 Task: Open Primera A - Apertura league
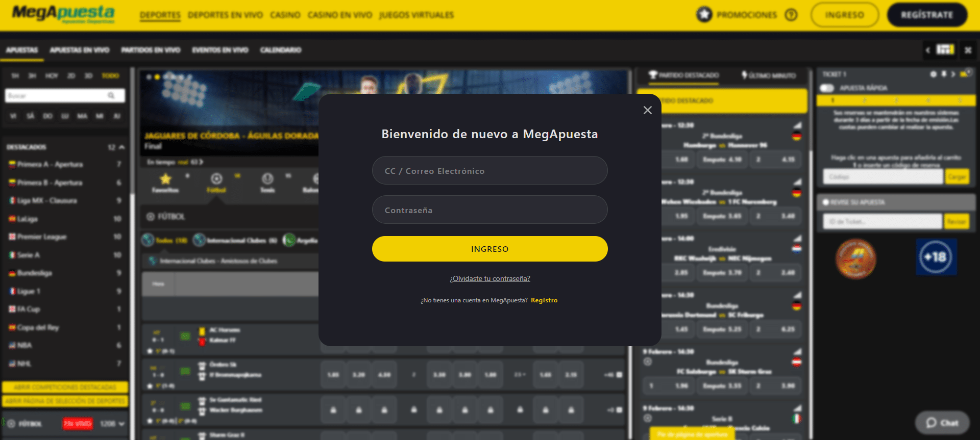tap(65, 164)
